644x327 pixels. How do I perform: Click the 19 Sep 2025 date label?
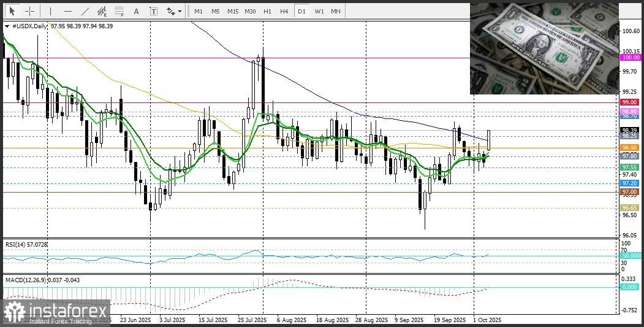pyautogui.click(x=449, y=320)
